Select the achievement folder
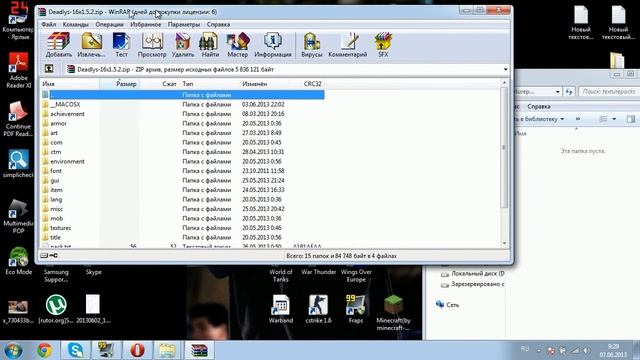 tap(182, 114)
